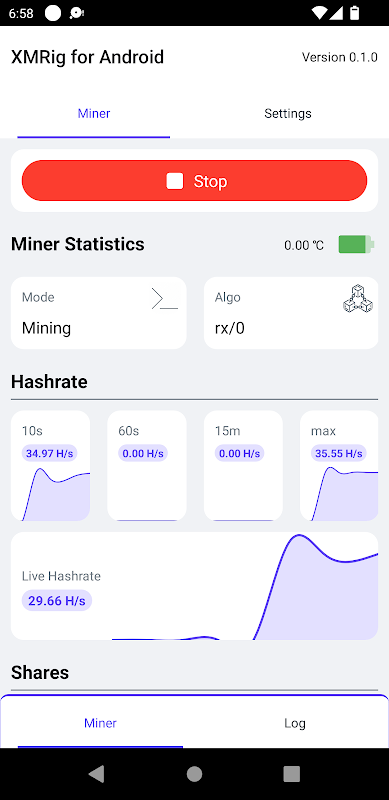Tap the 60s hashrate card
Screen dimensions: 389x800
coord(147,466)
